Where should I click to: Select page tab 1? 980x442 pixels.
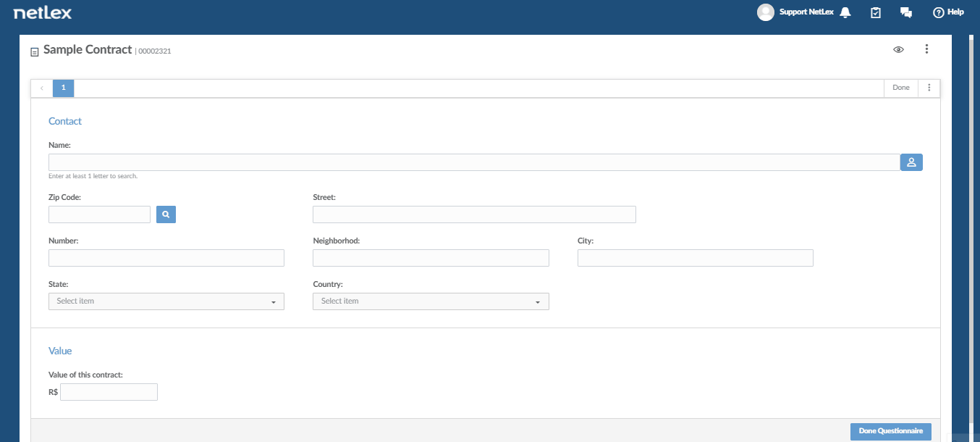point(63,88)
